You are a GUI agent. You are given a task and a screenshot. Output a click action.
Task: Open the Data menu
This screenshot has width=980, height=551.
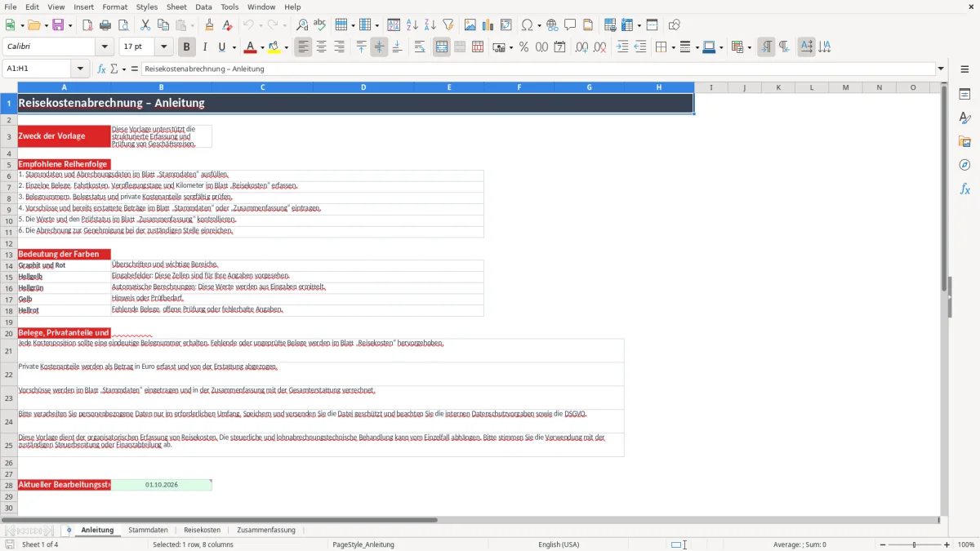pyautogui.click(x=203, y=7)
